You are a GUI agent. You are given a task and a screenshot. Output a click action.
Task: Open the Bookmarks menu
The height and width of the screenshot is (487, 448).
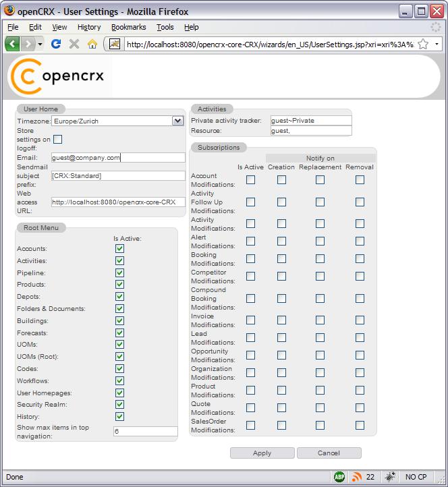pyautogui.click(x=129, y=28)
